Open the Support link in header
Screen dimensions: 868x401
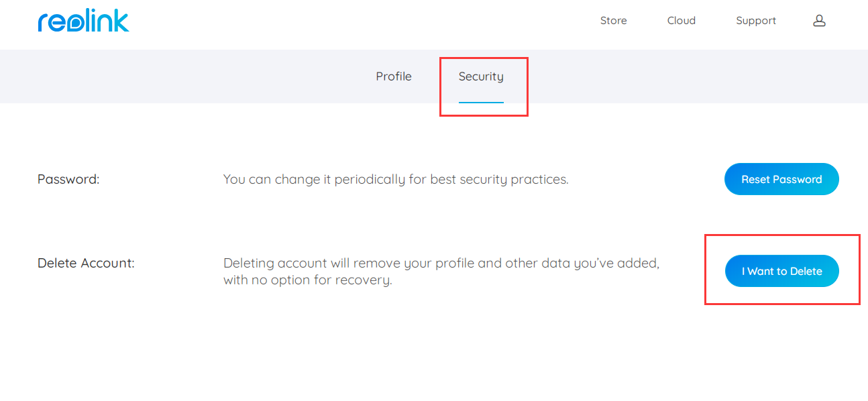pyautogui.click(x=756, y=21)
